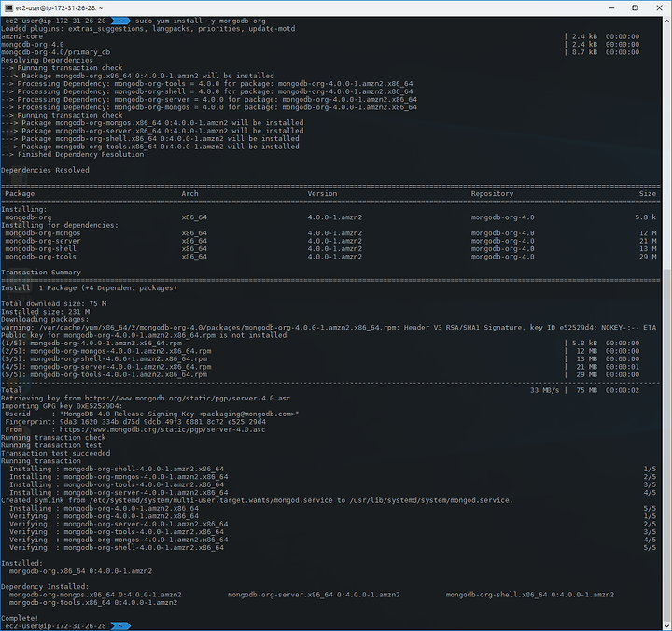Click 'mongodb-org.x86_64 0:4.0.0-1.amzn2' under Installed
The height and width of the screenshot is (631, 672).
(80, 571)
